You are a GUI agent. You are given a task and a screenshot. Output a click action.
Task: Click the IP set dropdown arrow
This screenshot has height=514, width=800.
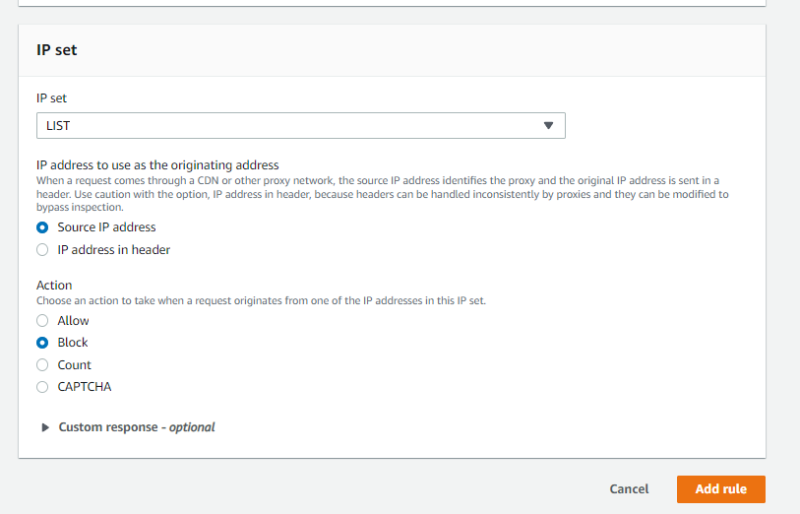[x=548, y=125]
